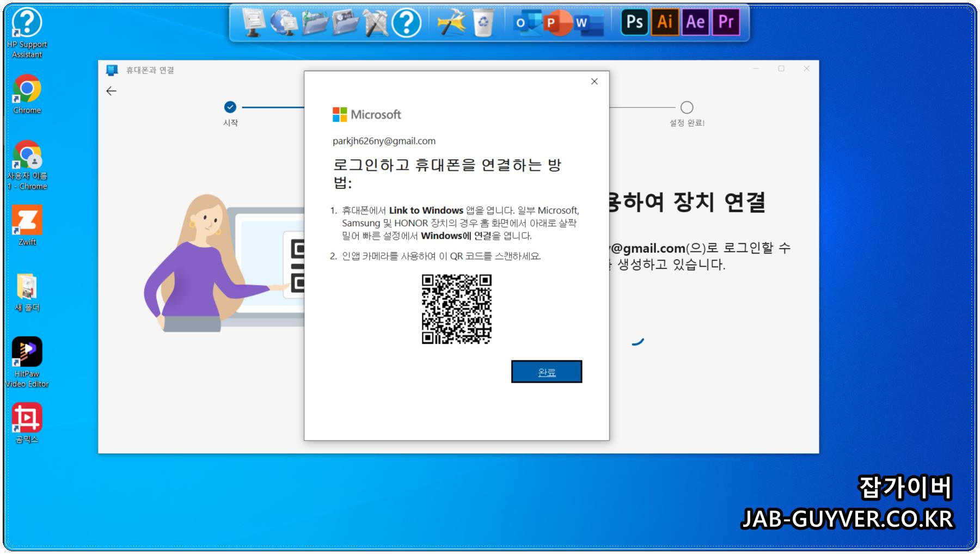Open the computer monitor dock icon

coord(253,23)
